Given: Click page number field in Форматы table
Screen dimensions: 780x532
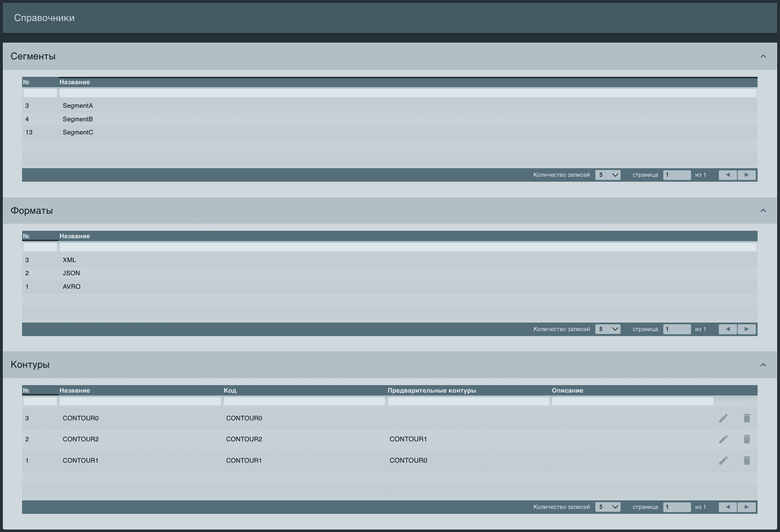Looking at the screenshot, I should coord(676,329).
